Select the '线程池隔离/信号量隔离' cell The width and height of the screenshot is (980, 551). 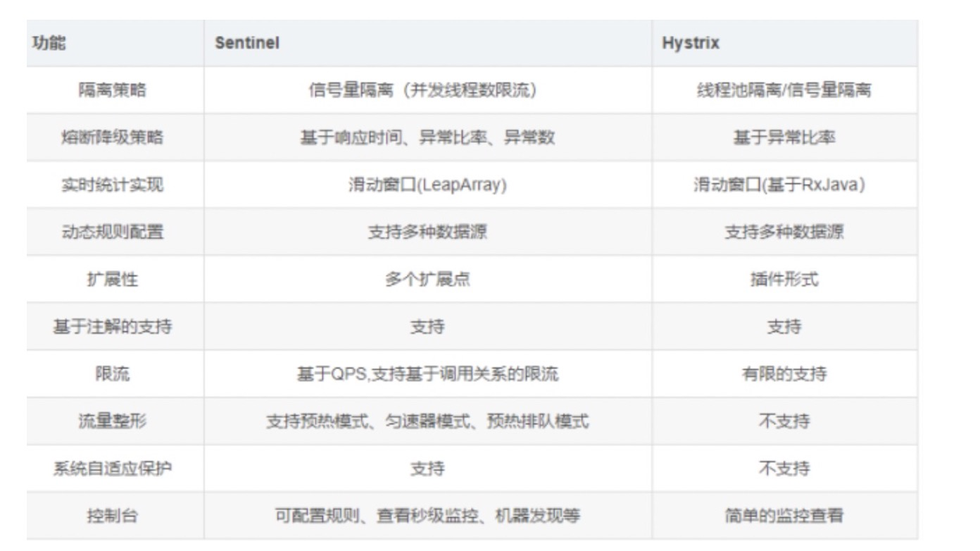click(784, 90)
